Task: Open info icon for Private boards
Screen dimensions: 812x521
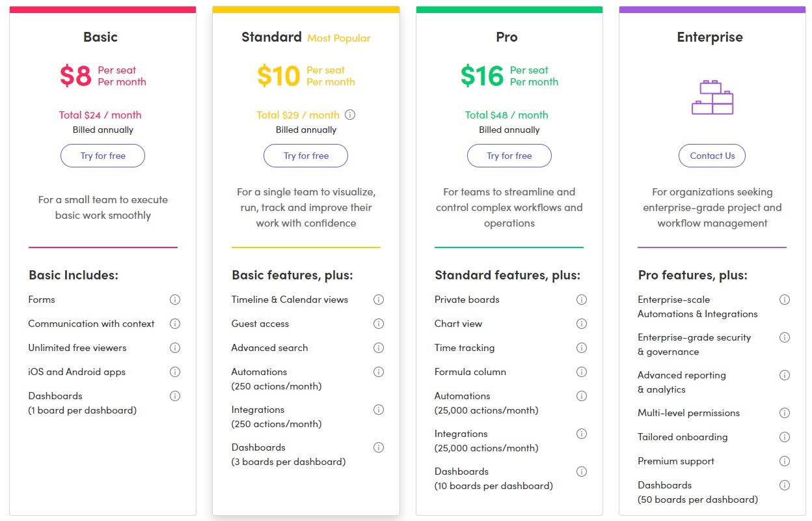Action: point(582,300)
